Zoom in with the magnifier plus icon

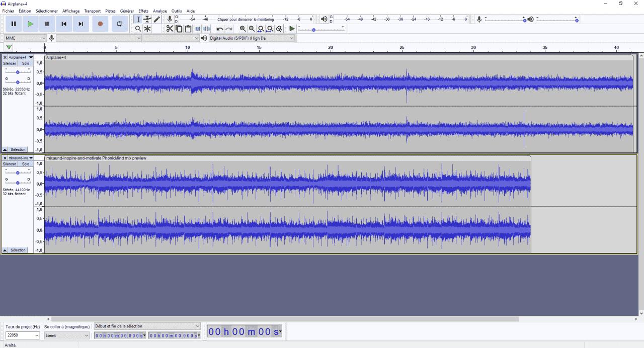click(x=242, y=29)
